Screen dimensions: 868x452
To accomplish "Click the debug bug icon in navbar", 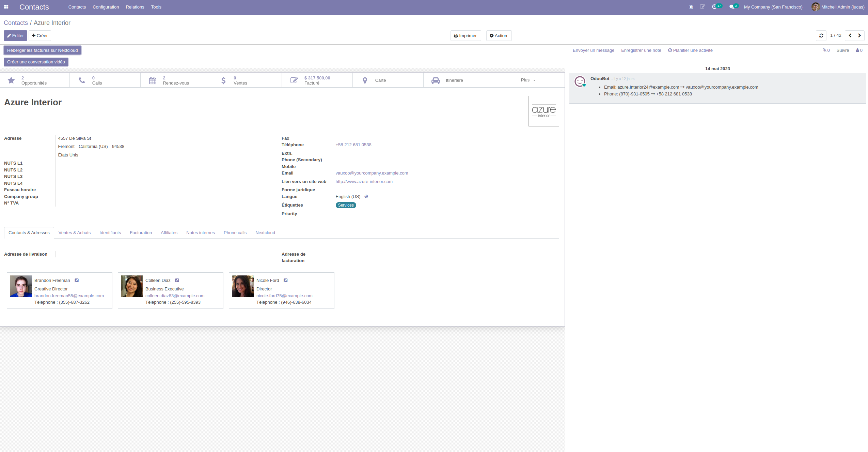I will pos(691,7).
